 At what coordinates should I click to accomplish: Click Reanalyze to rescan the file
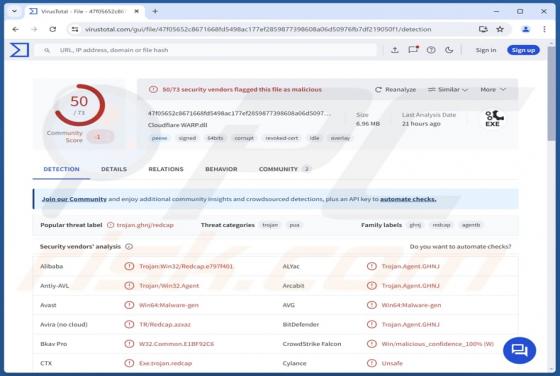[x=395, y=90]
